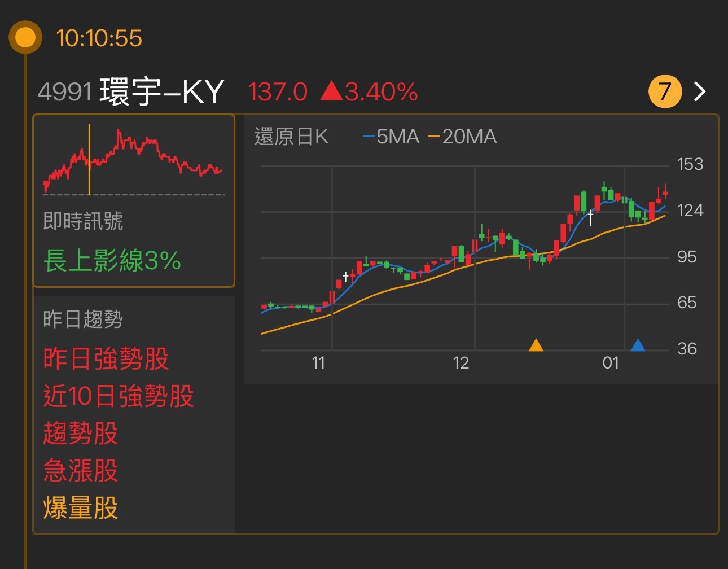Expand the 即時訊號 signal panel
Screen dimensions: 728x569
(x=83, y=222)
